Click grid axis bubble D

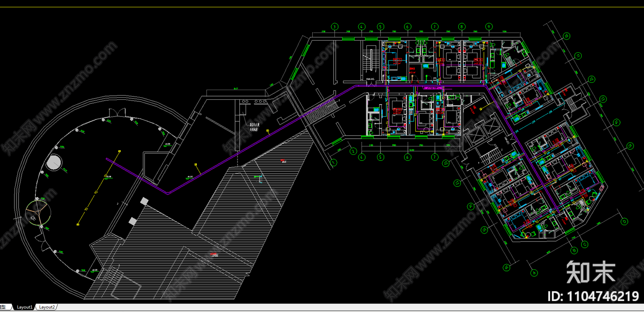coord(624,221)
